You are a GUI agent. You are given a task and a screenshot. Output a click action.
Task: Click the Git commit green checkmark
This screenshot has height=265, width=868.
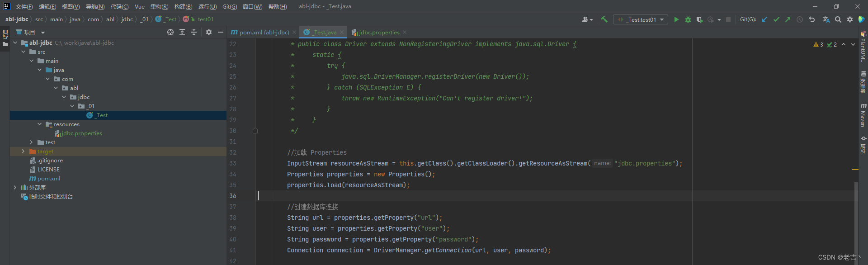[776, 19]
